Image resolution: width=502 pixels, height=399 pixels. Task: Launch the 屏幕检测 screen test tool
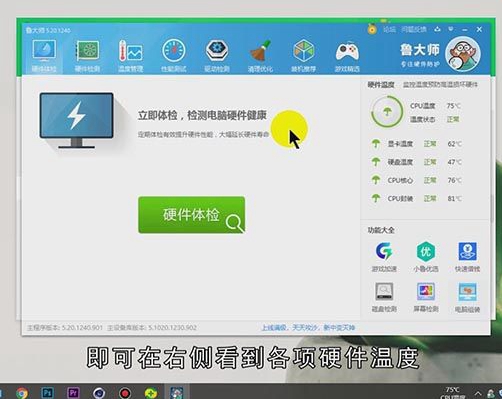426,297
